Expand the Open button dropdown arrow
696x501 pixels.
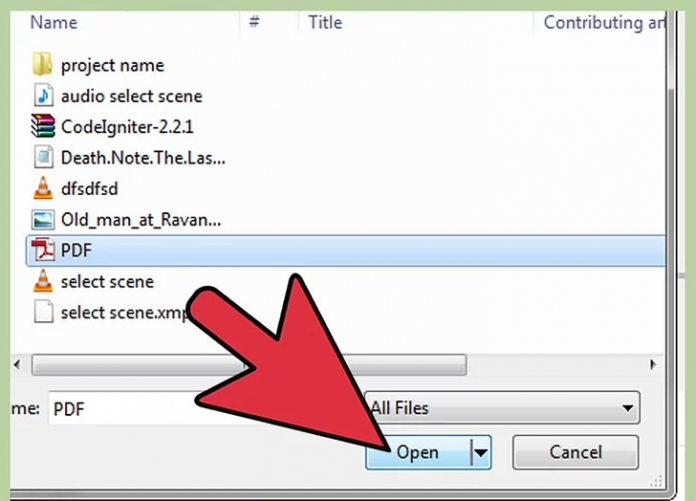[481, 453]
